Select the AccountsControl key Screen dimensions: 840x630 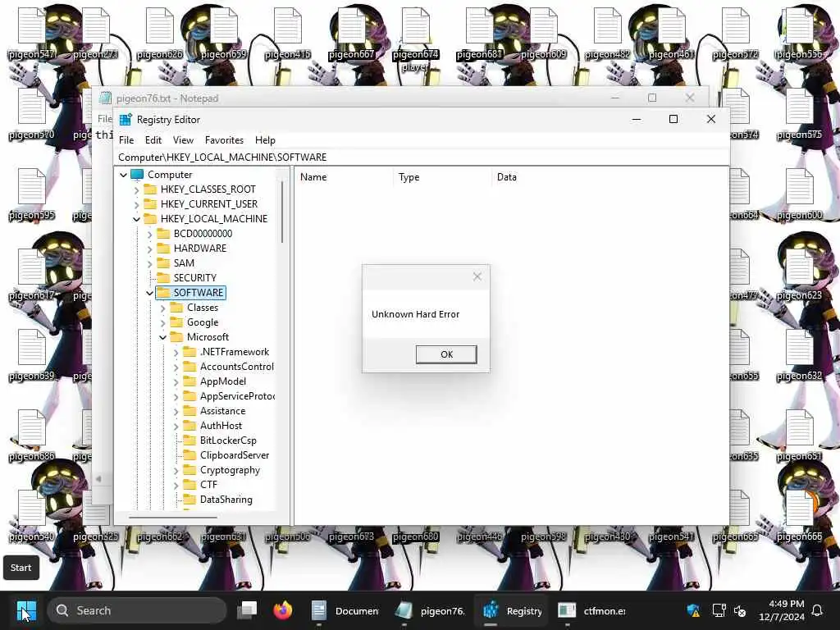point(237,367)
